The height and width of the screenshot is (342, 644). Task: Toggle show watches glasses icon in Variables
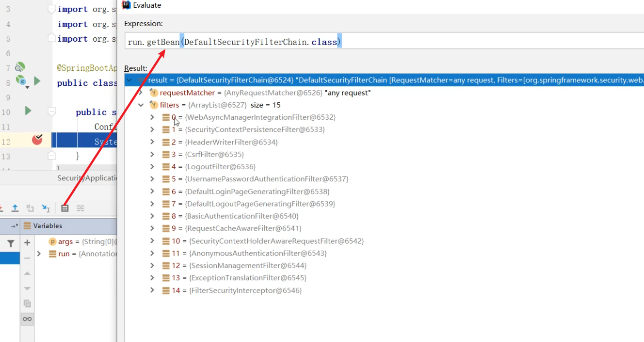click(x=27, y=319)
